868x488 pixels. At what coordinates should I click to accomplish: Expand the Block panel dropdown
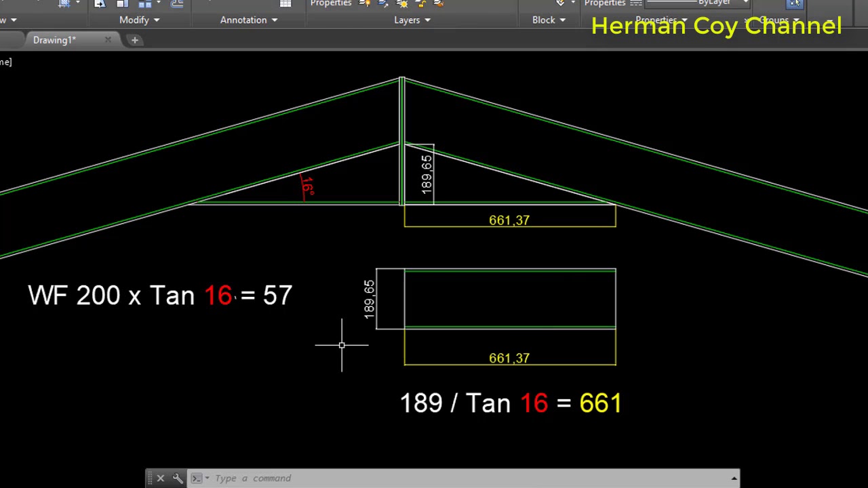pyautogui.click(x=549, y=20)
